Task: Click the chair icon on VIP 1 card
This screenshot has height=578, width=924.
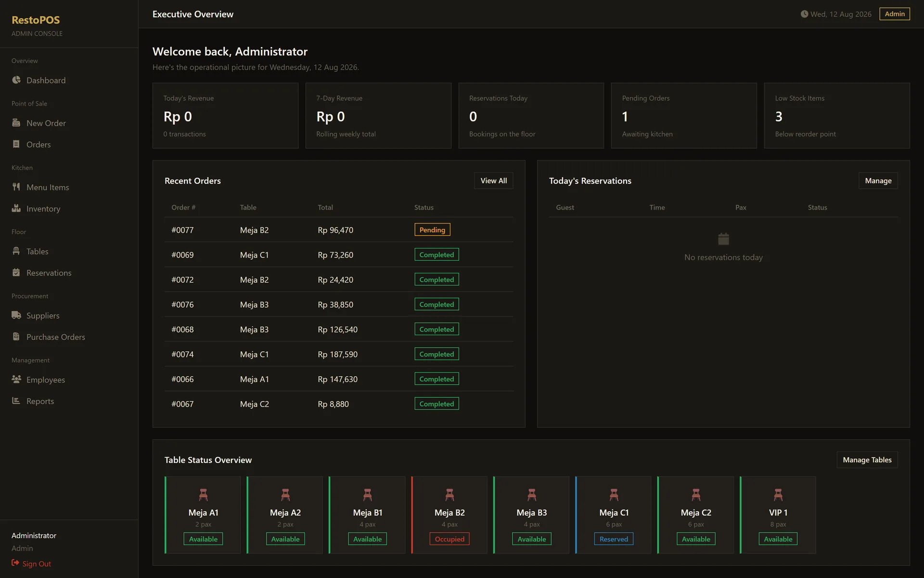Action: [778, 495]
